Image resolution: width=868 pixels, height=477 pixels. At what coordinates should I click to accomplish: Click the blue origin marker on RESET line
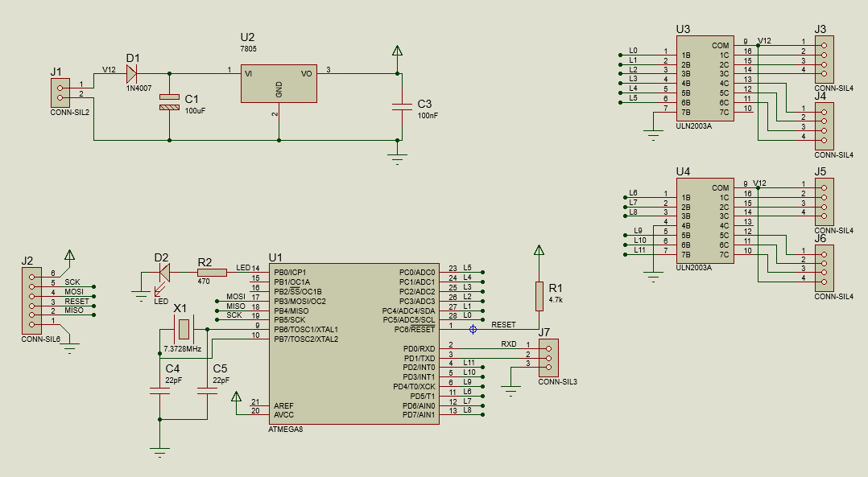coord(473,330)
